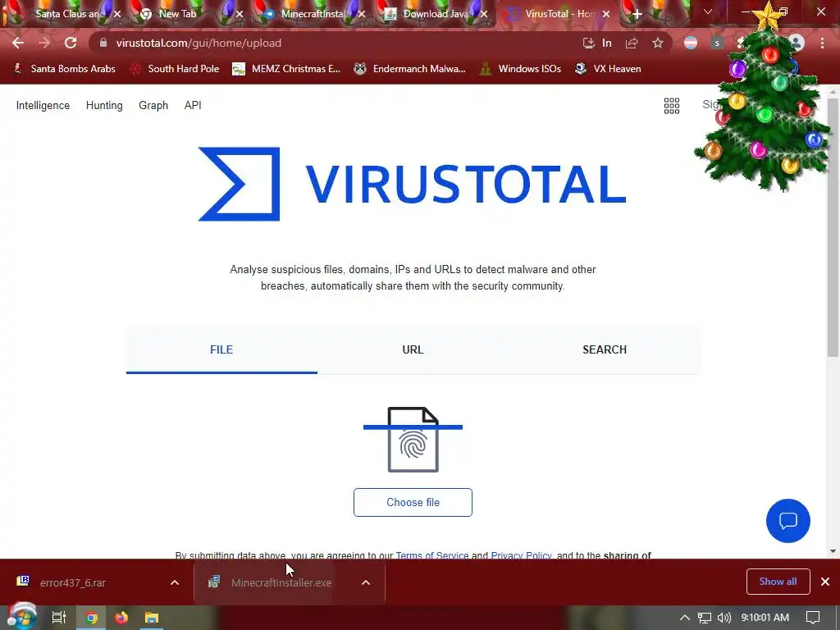
Task: Open the VirusTotal apps grid icon
Action: 672,106
